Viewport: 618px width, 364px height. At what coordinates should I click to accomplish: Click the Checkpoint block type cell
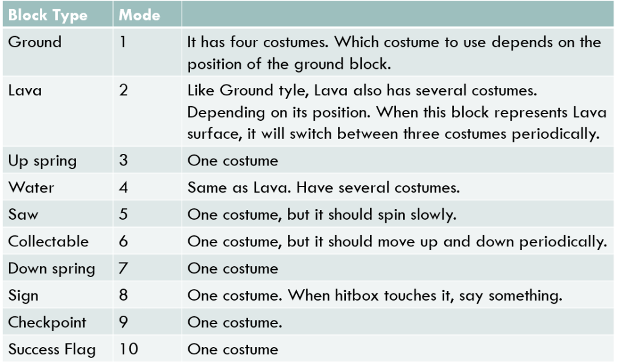(x=47, y=322)
